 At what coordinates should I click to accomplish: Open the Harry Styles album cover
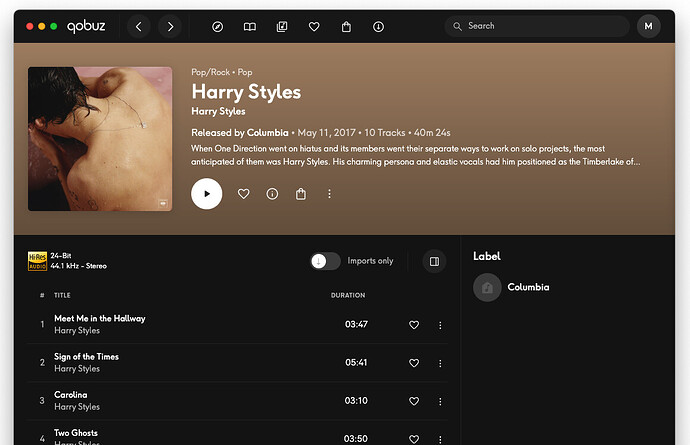click(x=100, y=139)
